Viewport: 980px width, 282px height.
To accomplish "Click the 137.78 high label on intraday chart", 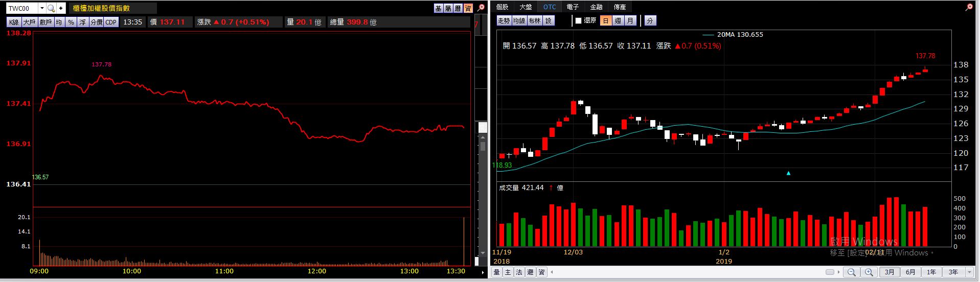I will coord(101,64).
